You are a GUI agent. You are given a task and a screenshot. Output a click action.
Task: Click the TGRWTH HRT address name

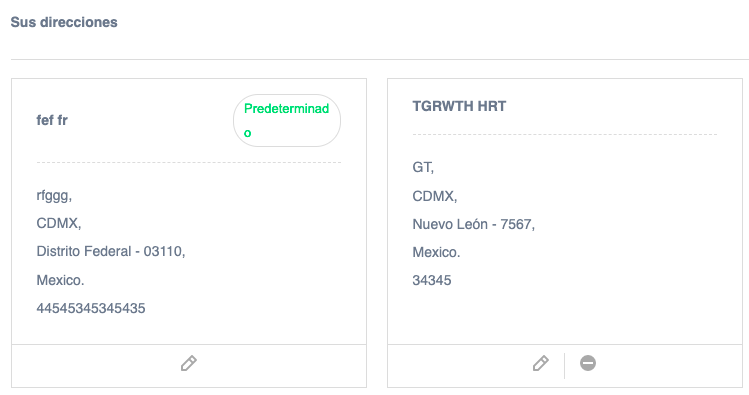459,106
